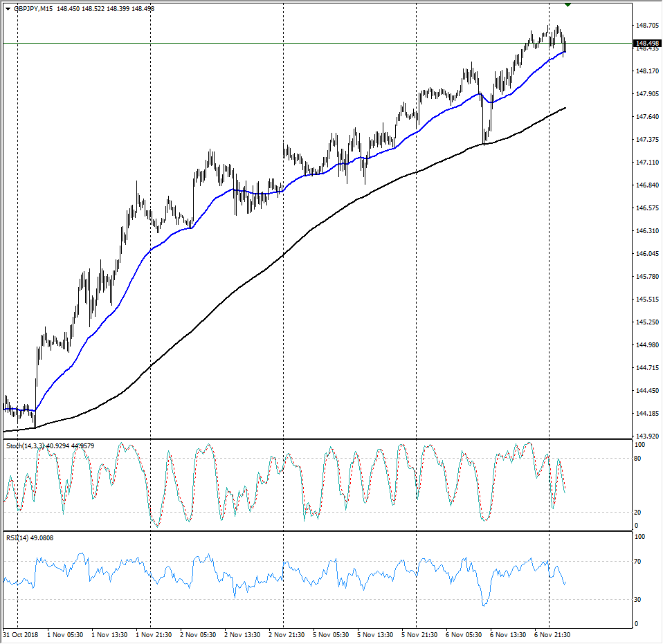
Task: Click the 6 Nov 21:30 time label
Action: click(x=552, y=634)
